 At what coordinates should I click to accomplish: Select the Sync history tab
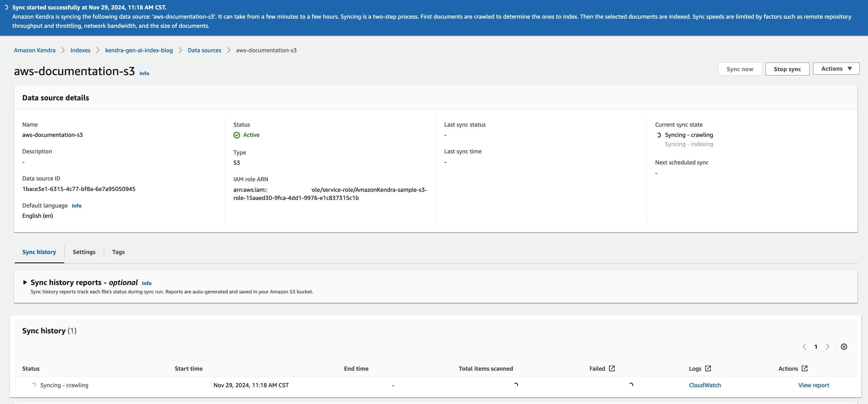(39, 252)
